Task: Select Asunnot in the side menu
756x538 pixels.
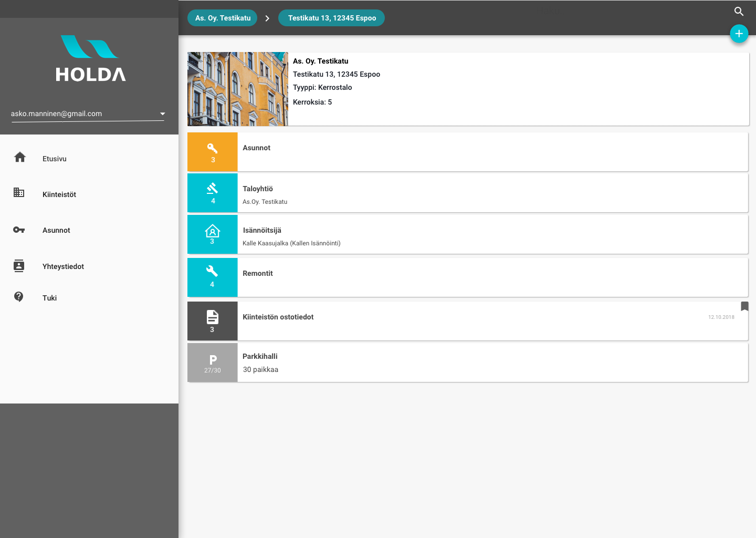Action: click(56, 230)
